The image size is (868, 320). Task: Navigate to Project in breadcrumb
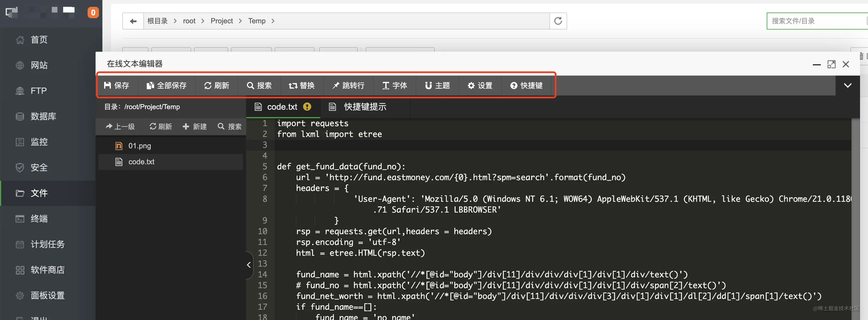coord(221,21)
